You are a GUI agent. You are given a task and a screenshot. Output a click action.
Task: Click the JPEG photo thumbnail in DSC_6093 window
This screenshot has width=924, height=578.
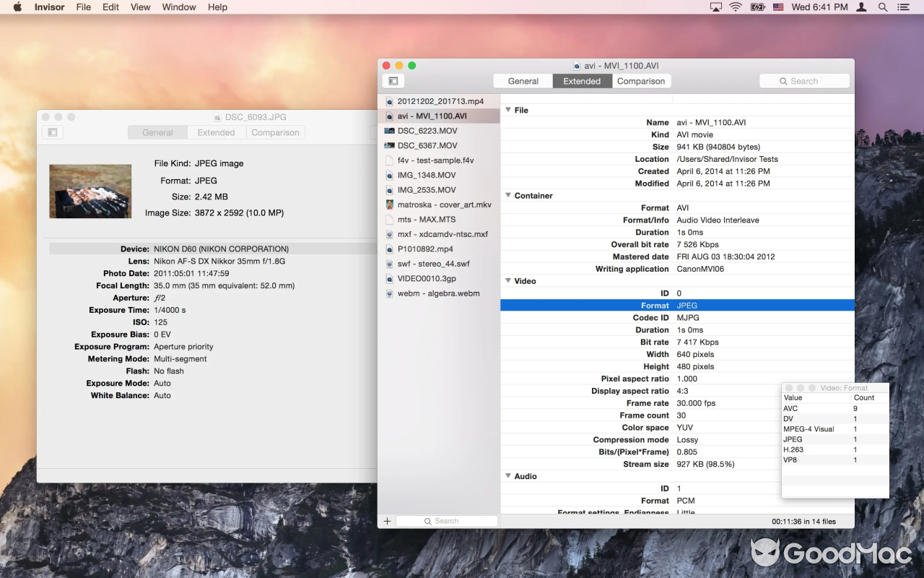pyautogui.click(x=90, y=191)
